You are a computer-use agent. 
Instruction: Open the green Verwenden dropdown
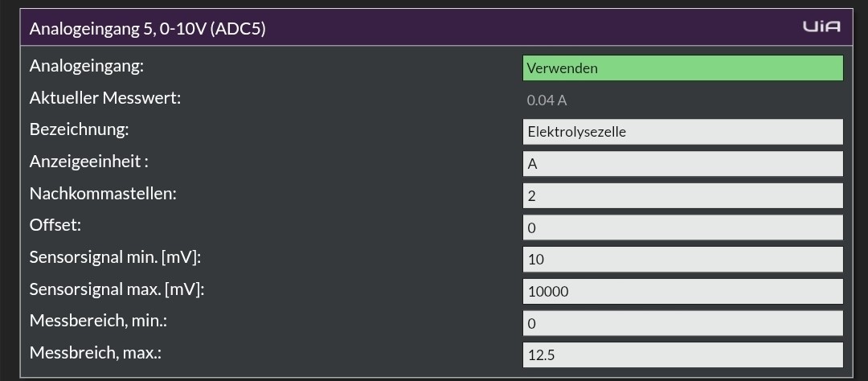[683, 68]
